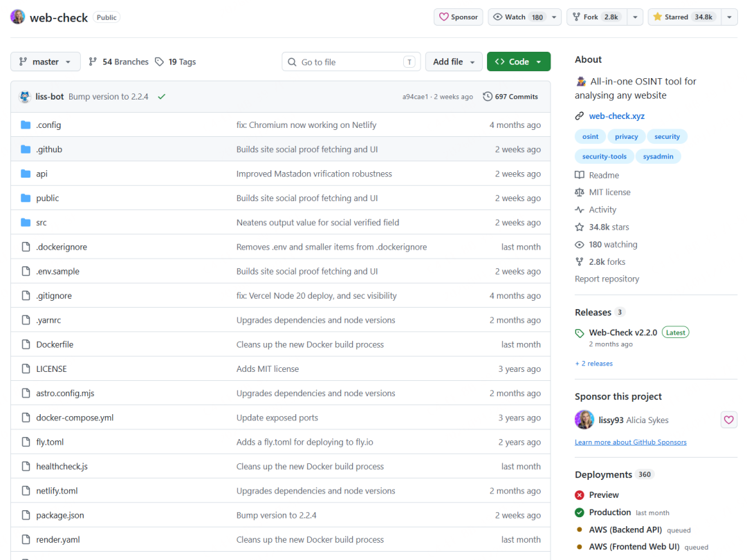This screenshot has height=560, width=747.
Task: Click the liss-bot avatar icon
Action: pyautogui.click(x=25, y=97)
